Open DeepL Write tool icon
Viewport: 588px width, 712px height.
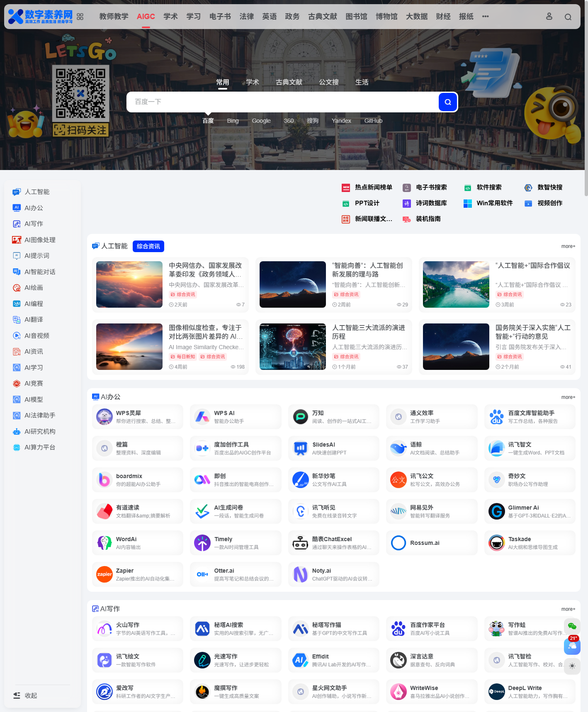tap(496, 692)
